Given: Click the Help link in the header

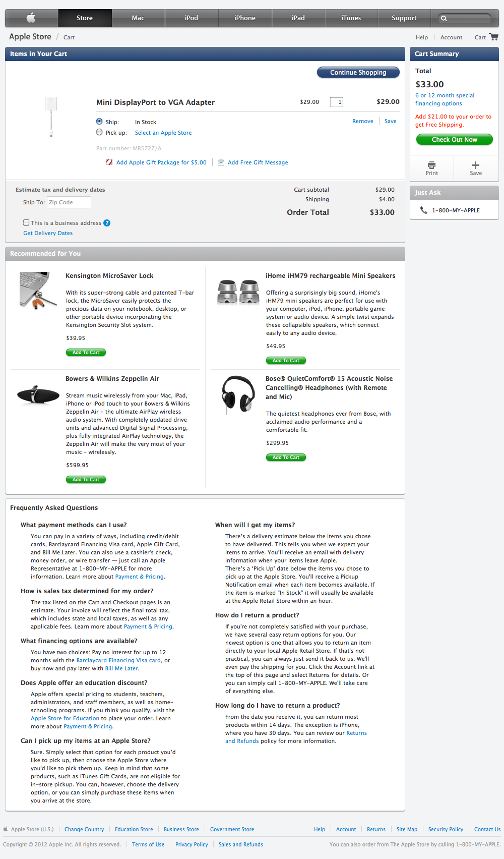Looking at the screenshot, I should click(x=422, y=37).
